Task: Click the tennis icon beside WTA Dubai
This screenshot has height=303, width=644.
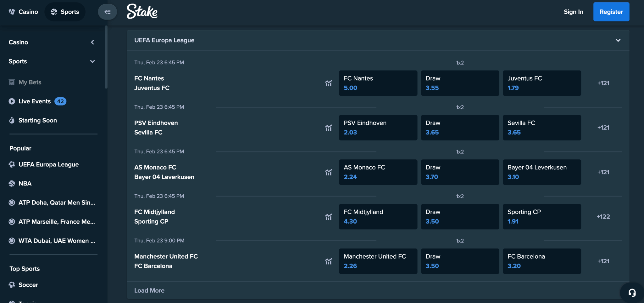Action: (x=12, y=241)
